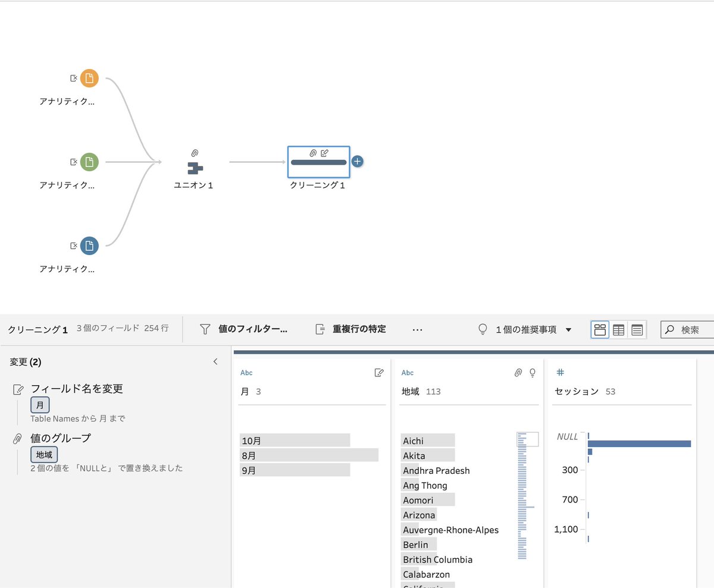Select the green input step node
The image size is (714, 588).
pos(89,162)
